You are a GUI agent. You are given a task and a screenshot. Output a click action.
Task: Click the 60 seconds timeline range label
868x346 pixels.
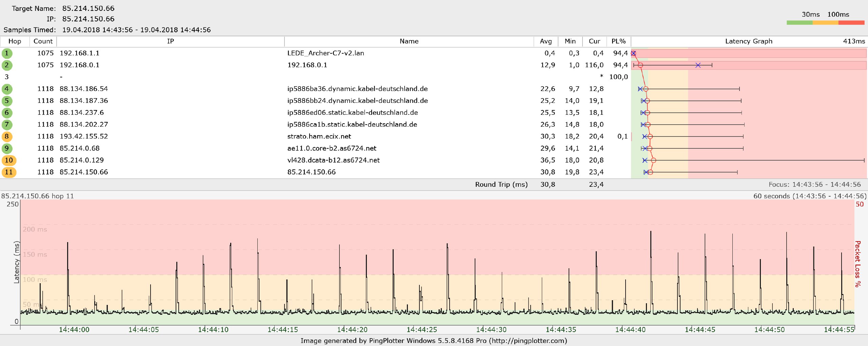pyautogui.click(x=810, y=196)
